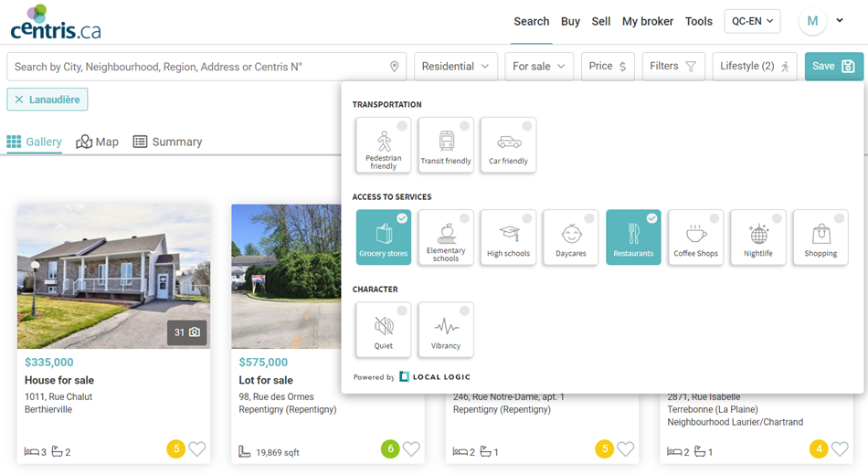Image resolution: width=868 pixels, height=474 pixels.
Task: Select the Vibrancy character option
Action: pos(446,330)
